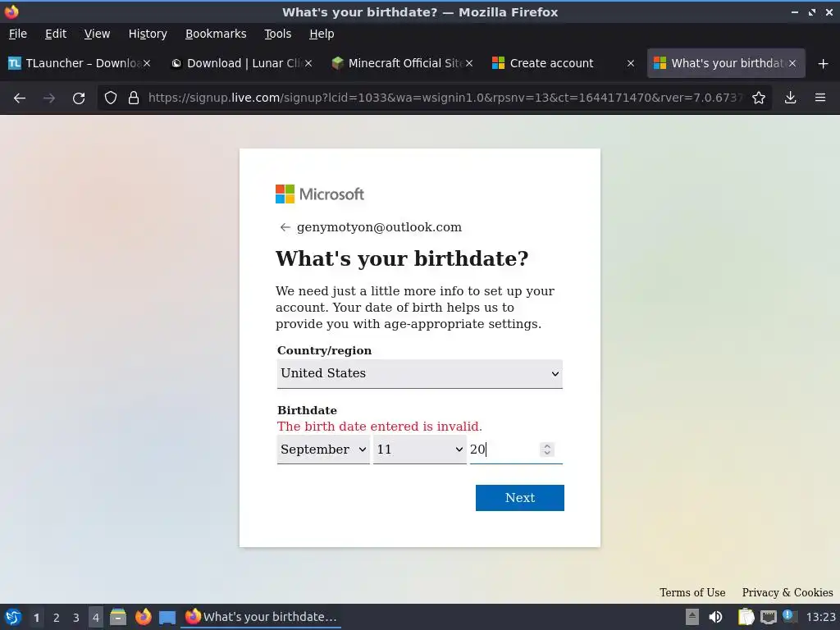
Task: Click the removable media eject tray icon
Action: click(692, 617)
